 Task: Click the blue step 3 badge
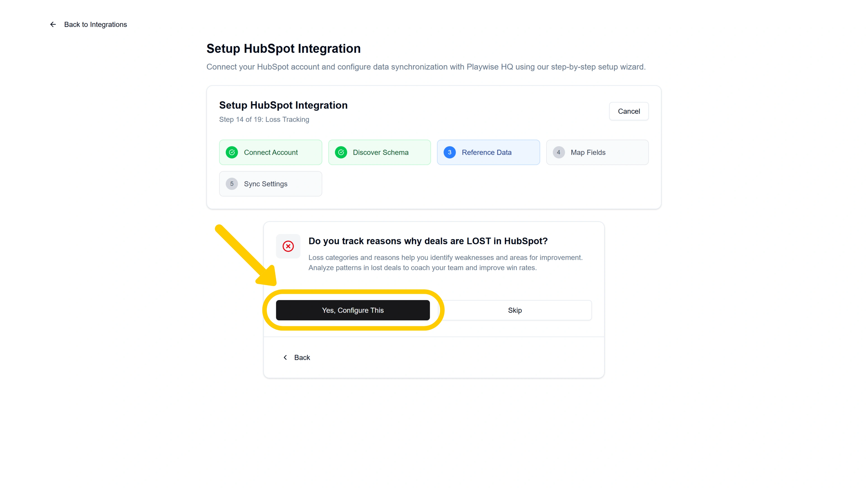(x=449, y=152)
